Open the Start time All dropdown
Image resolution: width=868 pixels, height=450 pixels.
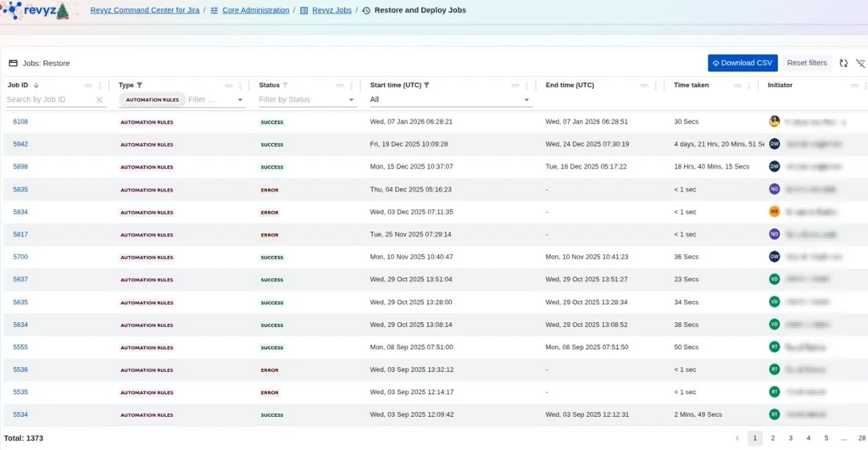pos(526,100)
